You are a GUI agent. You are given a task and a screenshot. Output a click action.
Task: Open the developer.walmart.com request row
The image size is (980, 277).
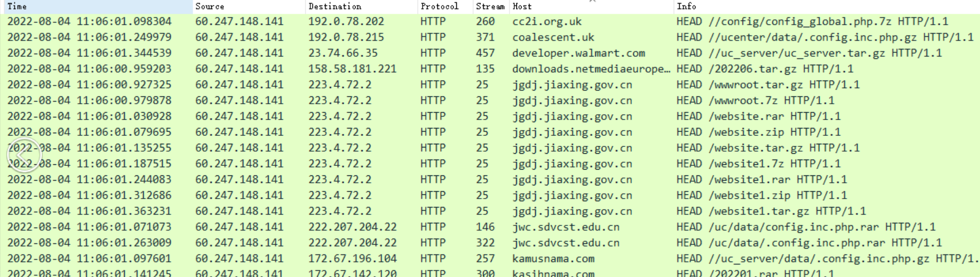click(x=578, y=53)
